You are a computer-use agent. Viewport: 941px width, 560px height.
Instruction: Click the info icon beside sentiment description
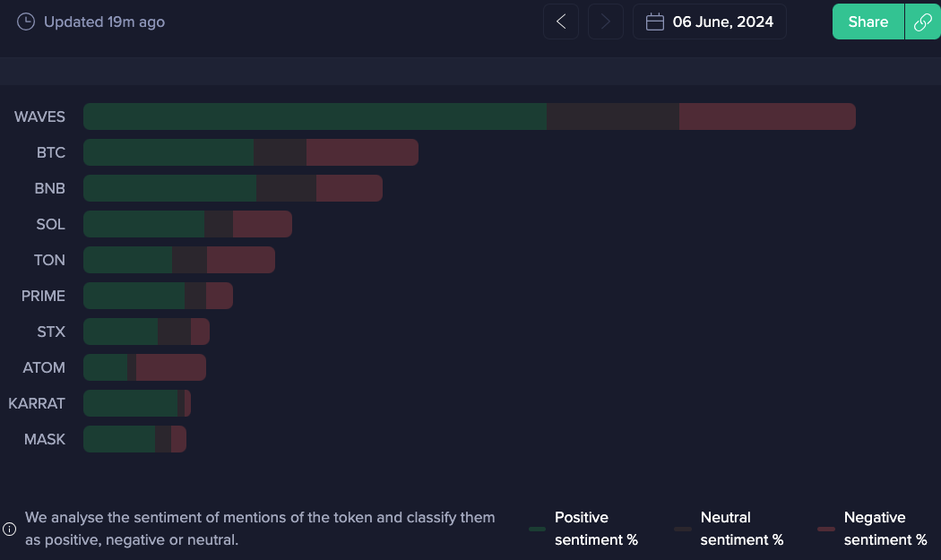(x=10, y=529)
